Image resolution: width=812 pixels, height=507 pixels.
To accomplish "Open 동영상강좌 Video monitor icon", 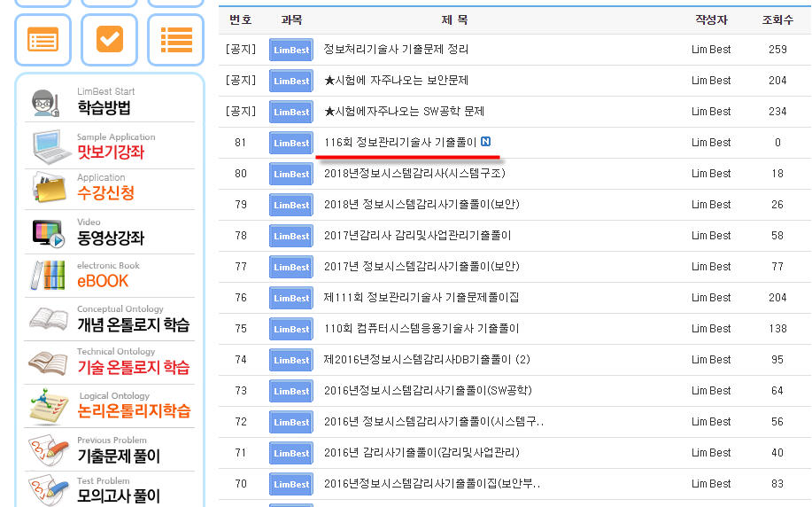I will pos(48,233).
